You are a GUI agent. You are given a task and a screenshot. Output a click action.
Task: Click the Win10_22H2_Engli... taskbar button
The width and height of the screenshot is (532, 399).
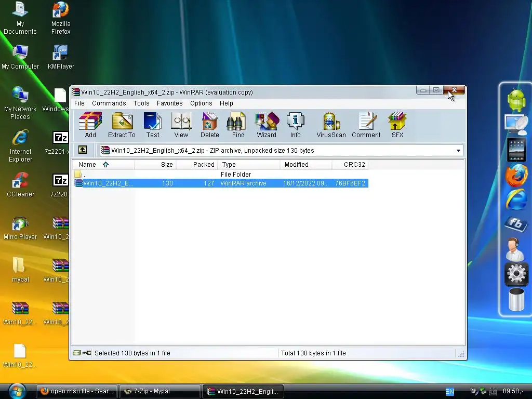243,391
